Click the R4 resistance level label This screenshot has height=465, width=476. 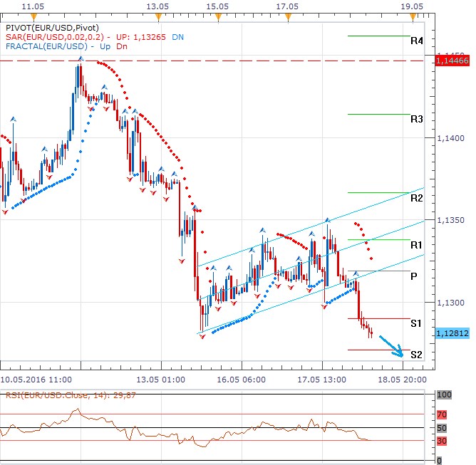tap(417, 41)
